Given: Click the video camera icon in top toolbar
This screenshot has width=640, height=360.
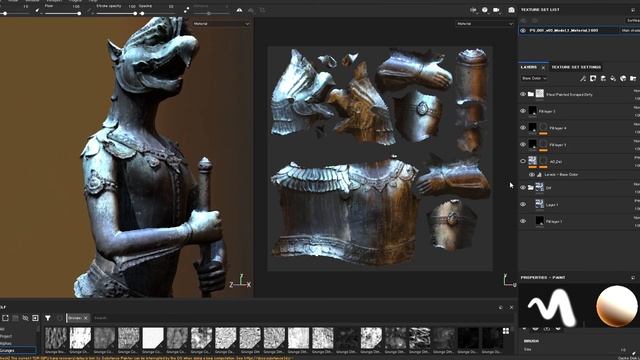Looking at the screenshot, I should point(496,10).
